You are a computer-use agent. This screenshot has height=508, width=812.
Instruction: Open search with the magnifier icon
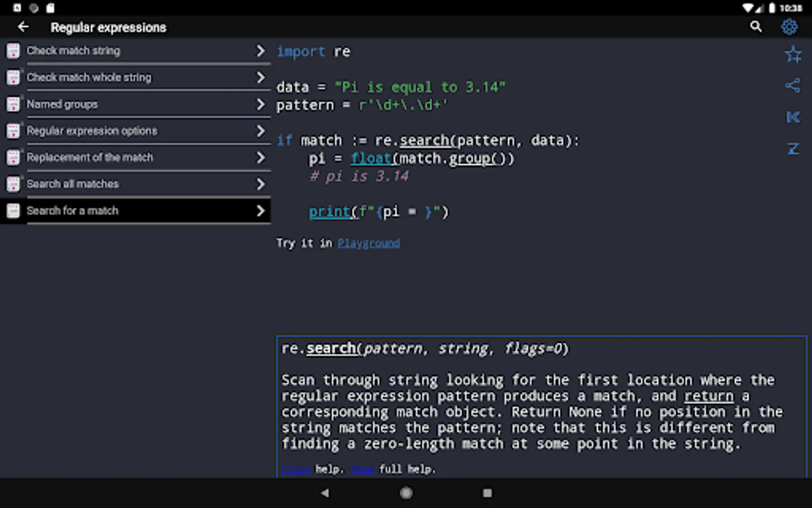coord(756,27)
